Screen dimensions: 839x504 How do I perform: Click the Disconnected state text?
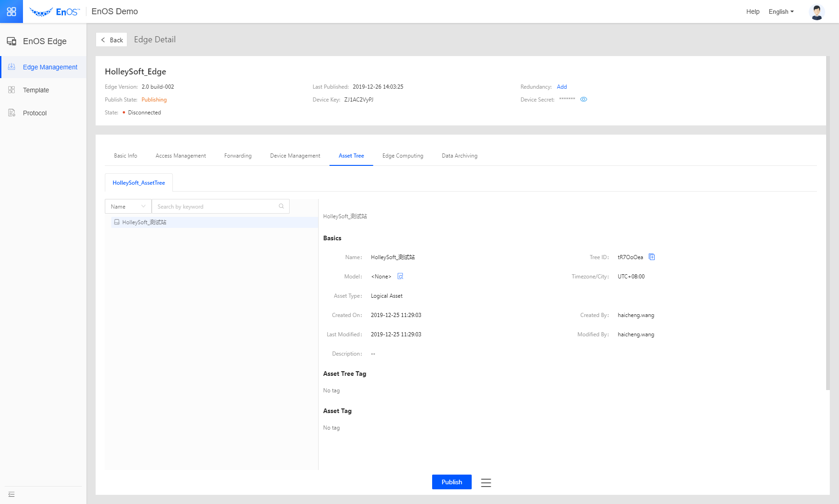tap(144, 113)
